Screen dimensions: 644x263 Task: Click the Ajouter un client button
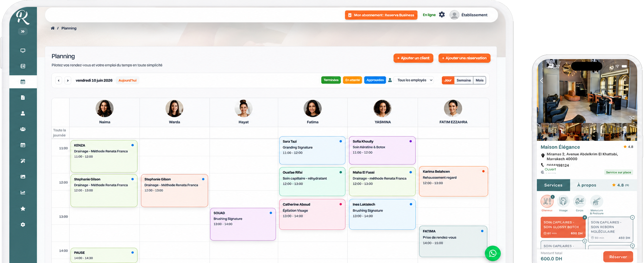coord(413,58)
